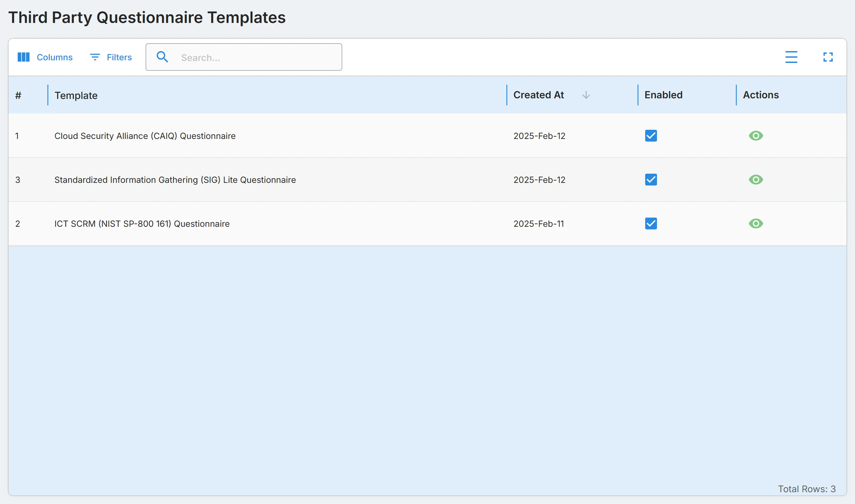View the ICT SCRM Questionnaire template
Viewport: 855px width, 504px height.
coord(756,223)
